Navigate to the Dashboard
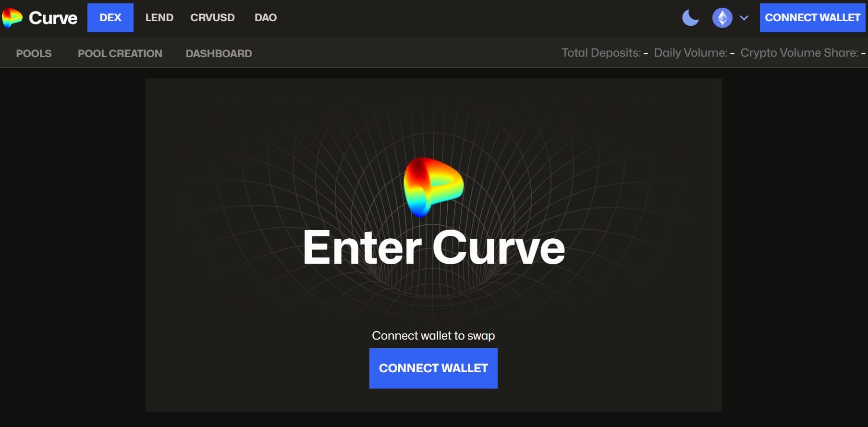Screen dimensions: 868x427 click(x=219, y=53)
